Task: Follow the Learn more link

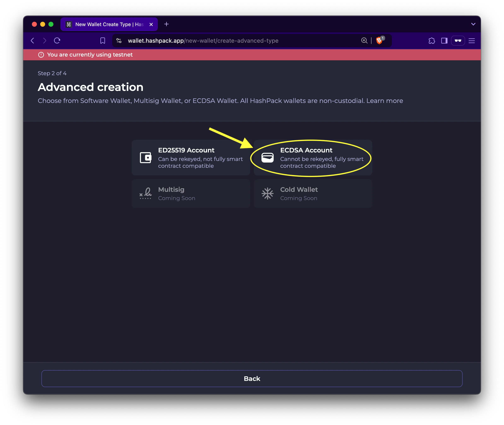Action: (x=385, y=101)
